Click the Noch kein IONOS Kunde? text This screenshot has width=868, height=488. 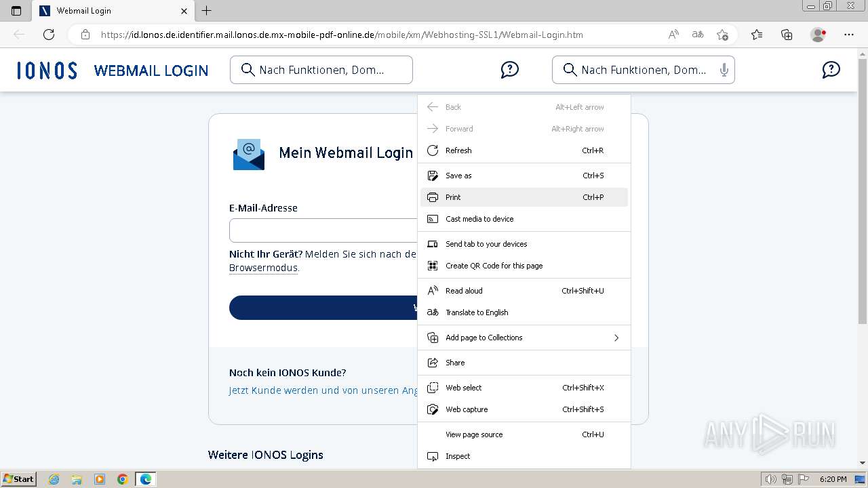(x=288, y=373)
